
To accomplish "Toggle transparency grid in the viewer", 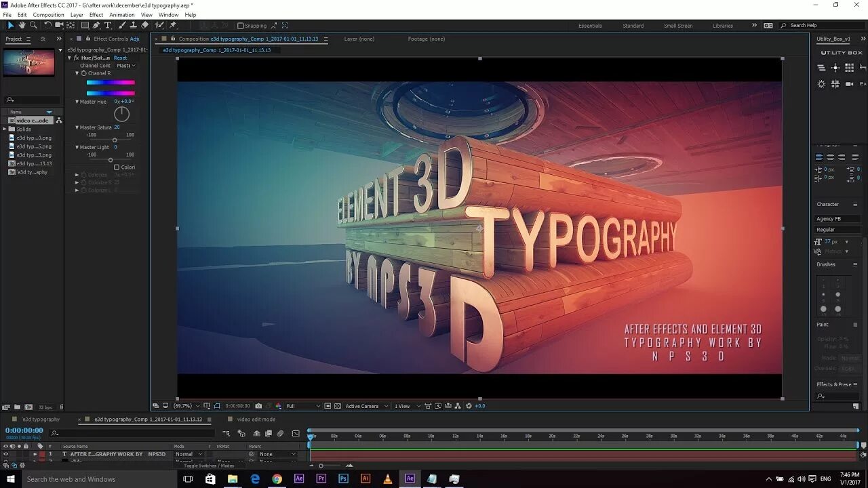I will [338, 406].
